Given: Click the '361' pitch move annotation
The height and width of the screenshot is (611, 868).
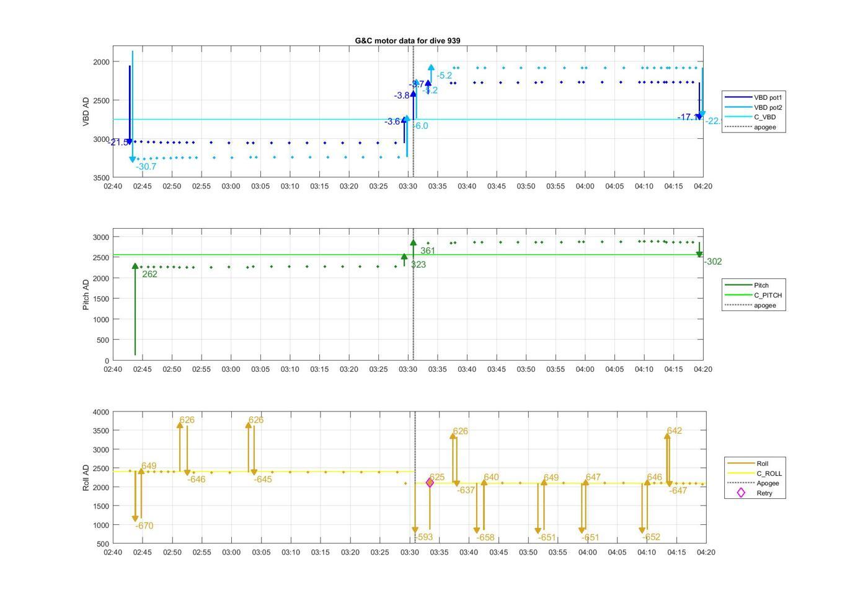Looking at the screenshot, I should (428, 251).
